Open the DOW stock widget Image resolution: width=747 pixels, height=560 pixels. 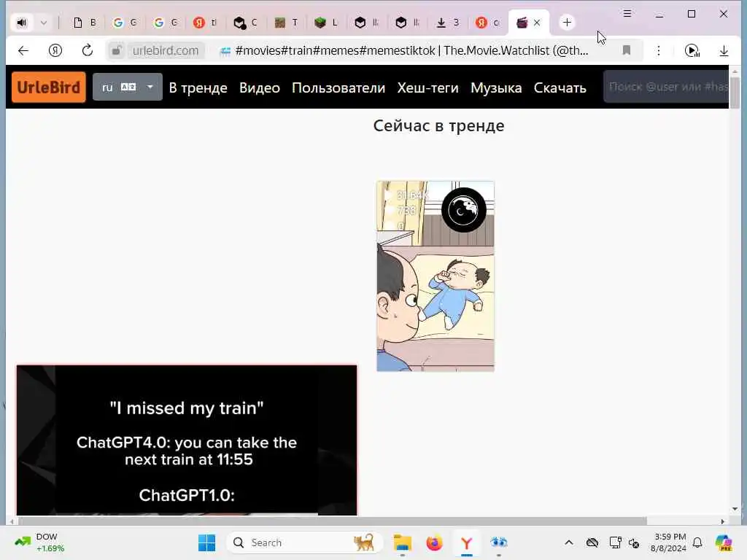pos(40,542)
